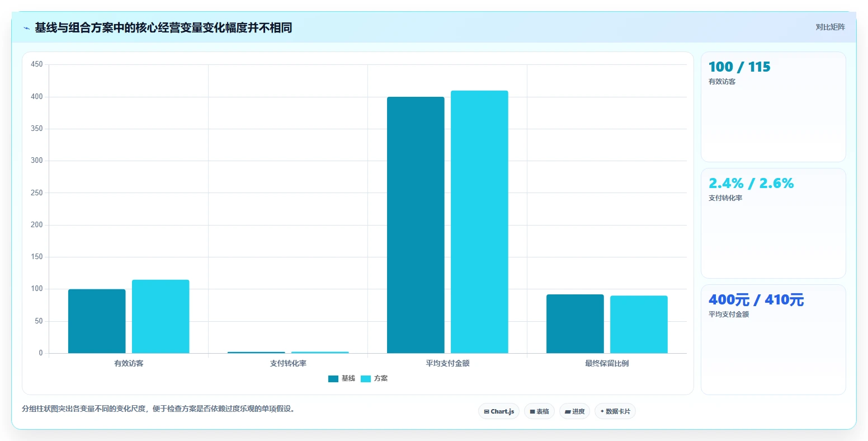Select the 方案 bar for 最终保留比例
This screenshot has height=441, width=868.
[x=639, y=324]
